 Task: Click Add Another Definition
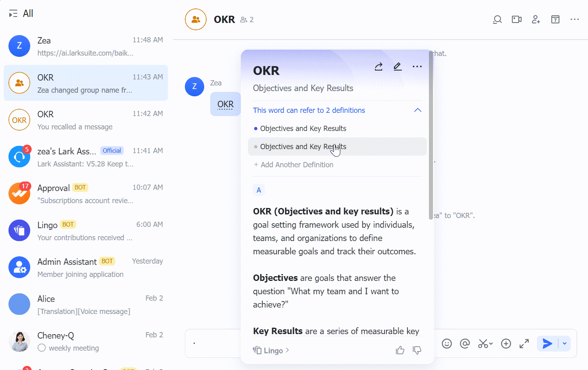pyautogui.click(x=293, y=164)
